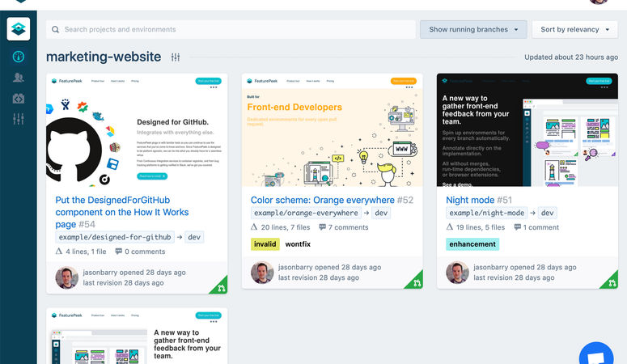Click the marketing-website project heading

[x=104, y=57]
